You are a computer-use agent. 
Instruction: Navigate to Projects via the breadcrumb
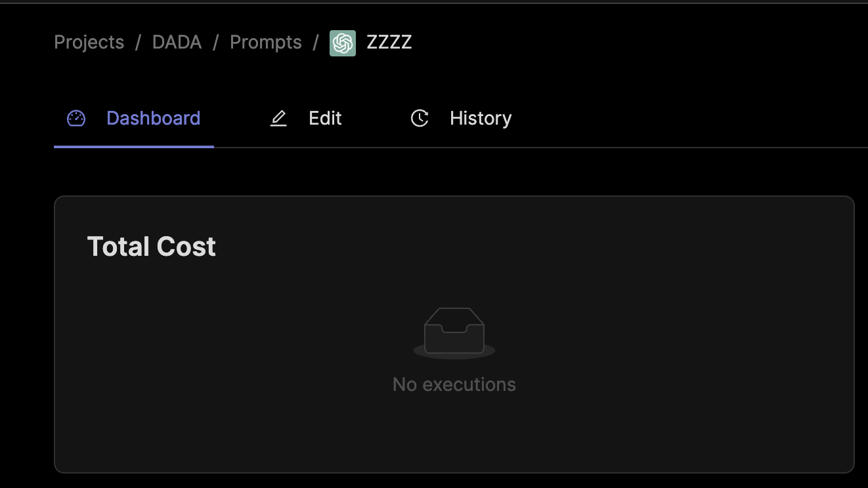tap(89, 42)
